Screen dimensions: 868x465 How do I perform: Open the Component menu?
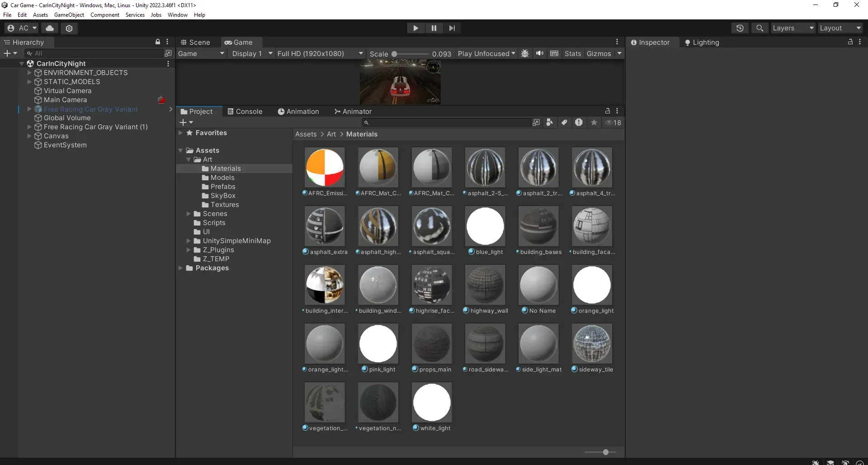[x=105, y=14]
